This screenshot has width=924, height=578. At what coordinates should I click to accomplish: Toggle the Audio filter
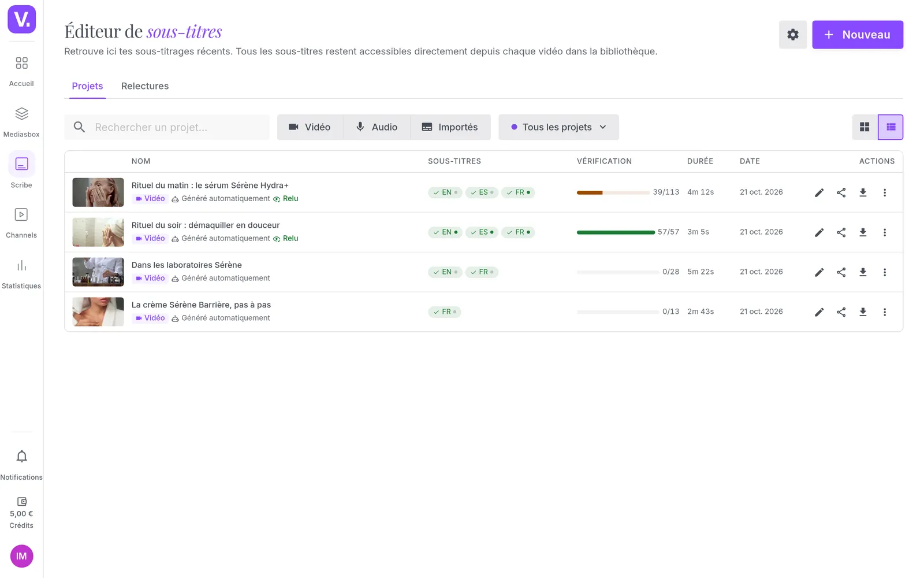(377, 127)
